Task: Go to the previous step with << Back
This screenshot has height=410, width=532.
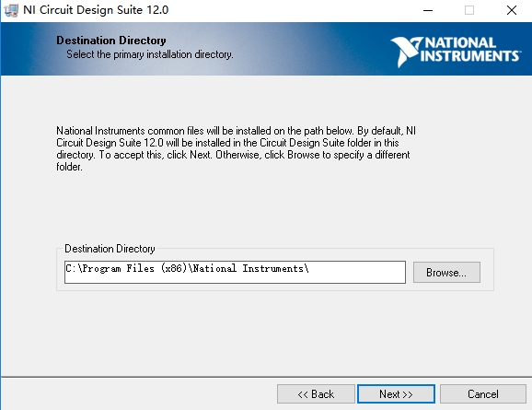Action: 316,394
